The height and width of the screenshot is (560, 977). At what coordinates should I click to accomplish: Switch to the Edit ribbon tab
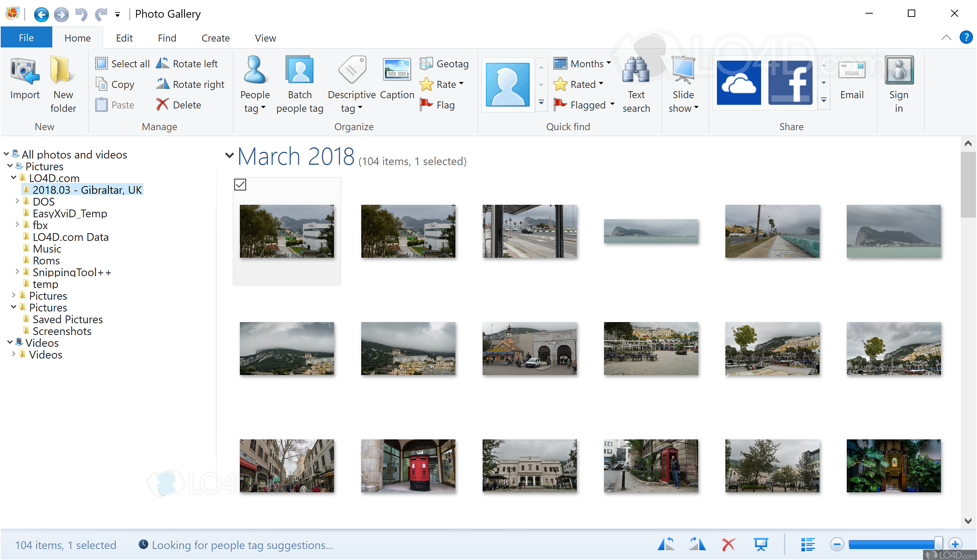tap(124, 38)
